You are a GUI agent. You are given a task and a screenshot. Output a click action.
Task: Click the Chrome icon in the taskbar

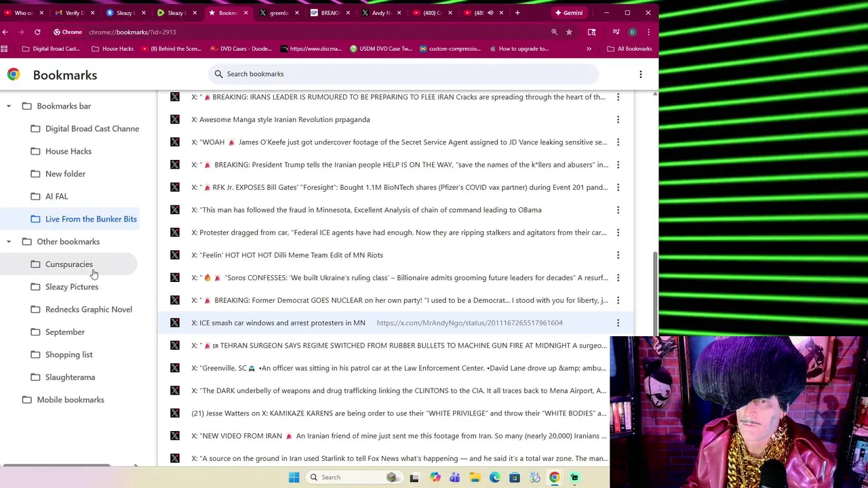554,477
